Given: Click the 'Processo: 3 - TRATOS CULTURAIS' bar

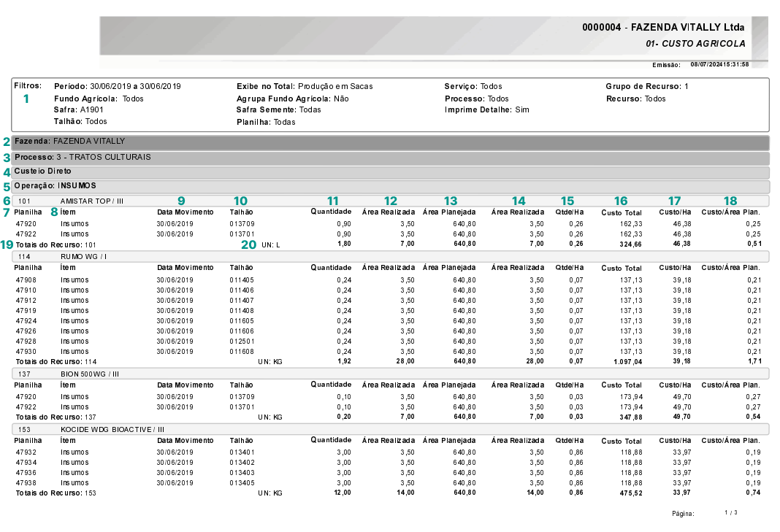Looking at the screenshot, I should coord(391,157).
